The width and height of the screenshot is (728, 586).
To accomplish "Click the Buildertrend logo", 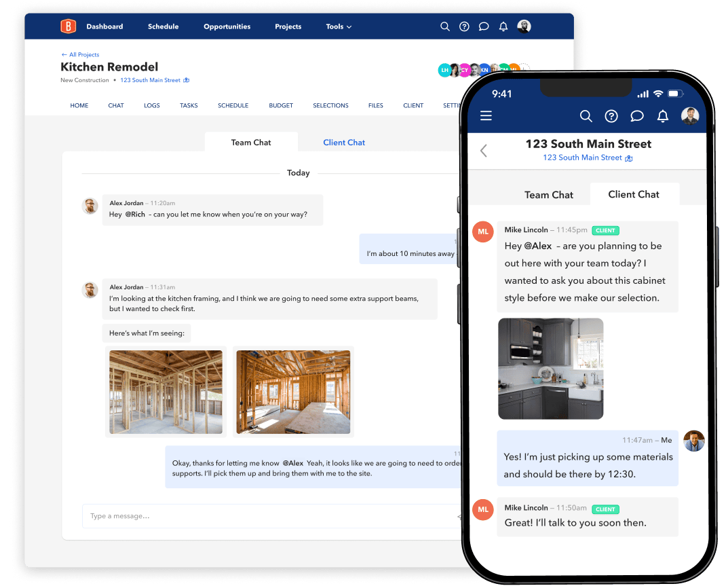I will 68,26.
